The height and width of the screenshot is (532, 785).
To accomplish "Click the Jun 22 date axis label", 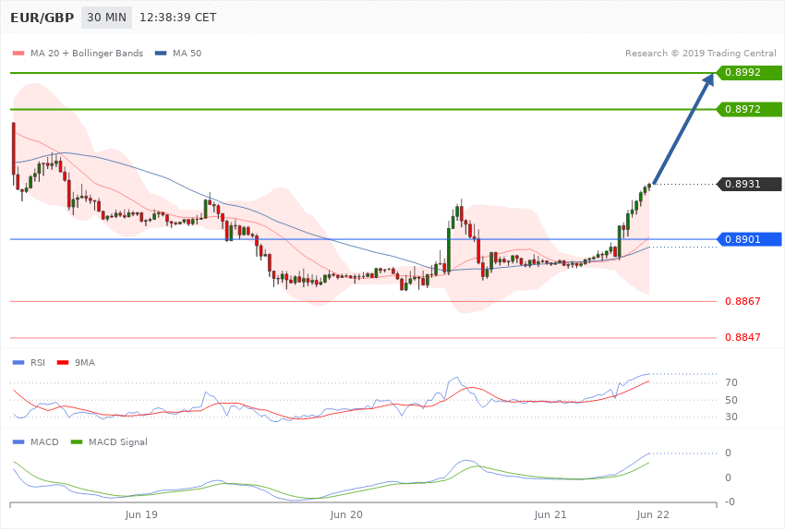I will pyautogui.click(x=652, y=515).
